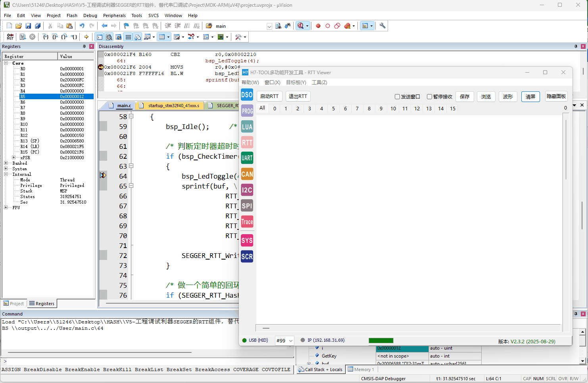Open the I2C sidebar tool

pyautogui.click(x=247, y=190)
